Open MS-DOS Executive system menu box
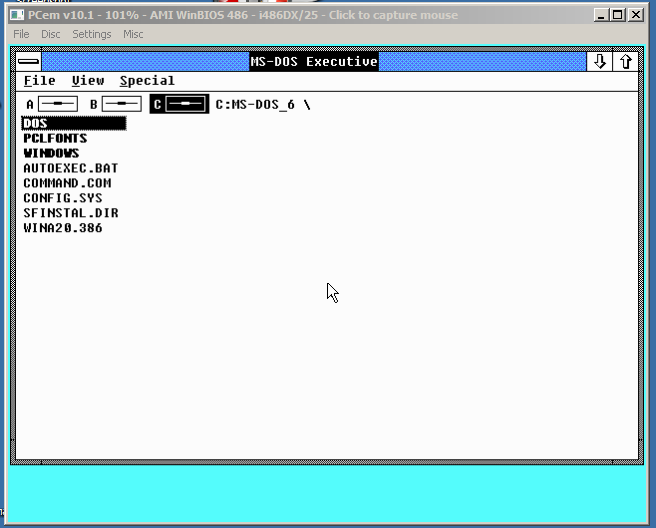 [x=29, y=62]
